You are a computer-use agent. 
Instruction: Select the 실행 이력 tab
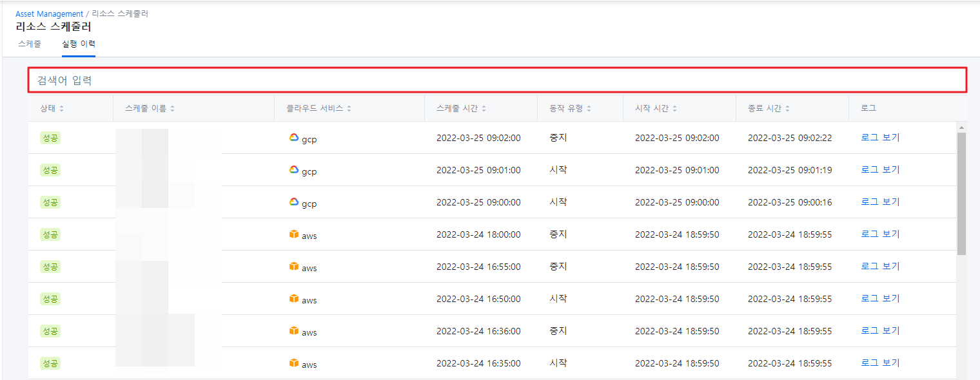click(x=79, y=44)
